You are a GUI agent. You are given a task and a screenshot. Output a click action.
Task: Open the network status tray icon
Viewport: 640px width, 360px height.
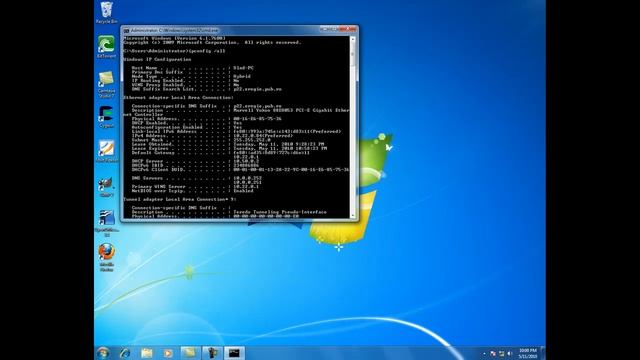(501, 353)
